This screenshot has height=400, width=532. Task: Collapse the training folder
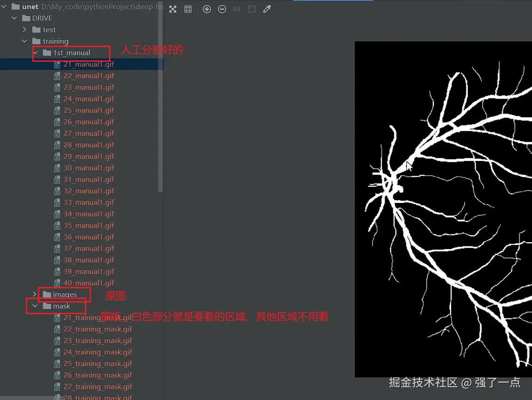click(x=24, y=41)
